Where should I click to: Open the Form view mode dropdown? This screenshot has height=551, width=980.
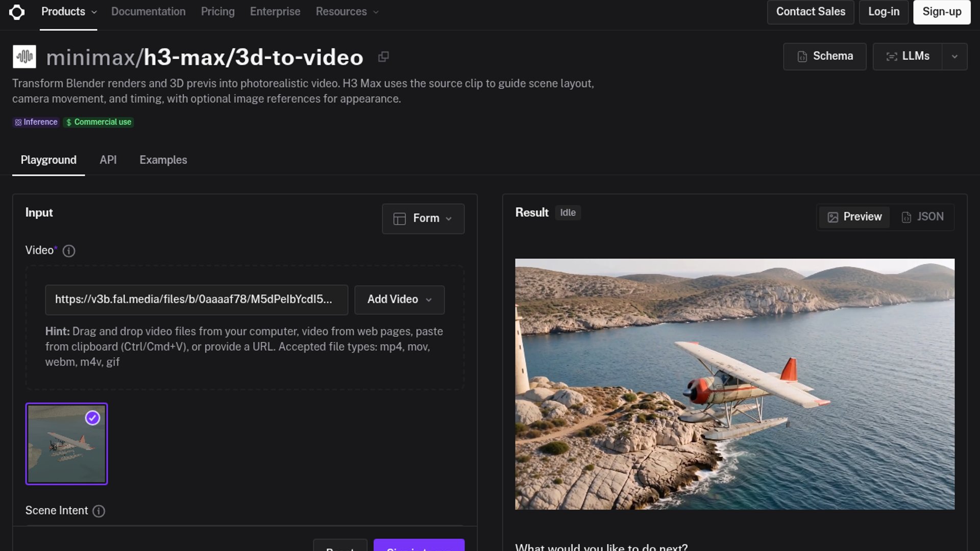[x=423, y=218]
